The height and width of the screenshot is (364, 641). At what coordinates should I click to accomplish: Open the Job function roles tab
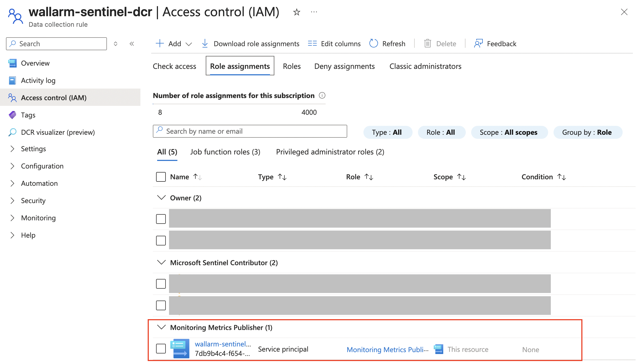(225, 152)
